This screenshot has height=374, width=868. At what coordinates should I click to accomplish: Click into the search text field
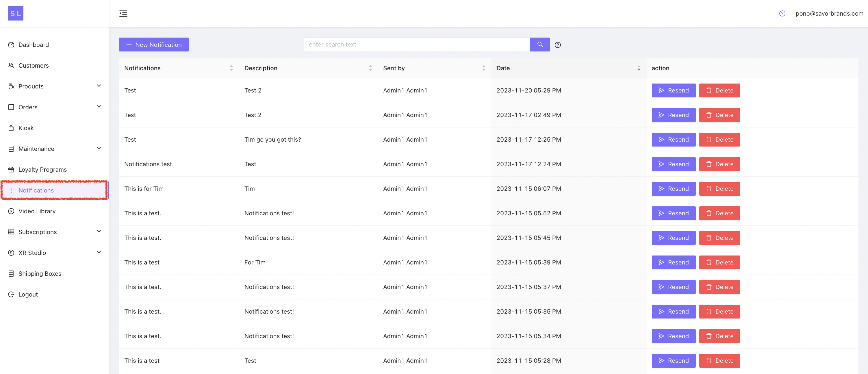(417, 45)
